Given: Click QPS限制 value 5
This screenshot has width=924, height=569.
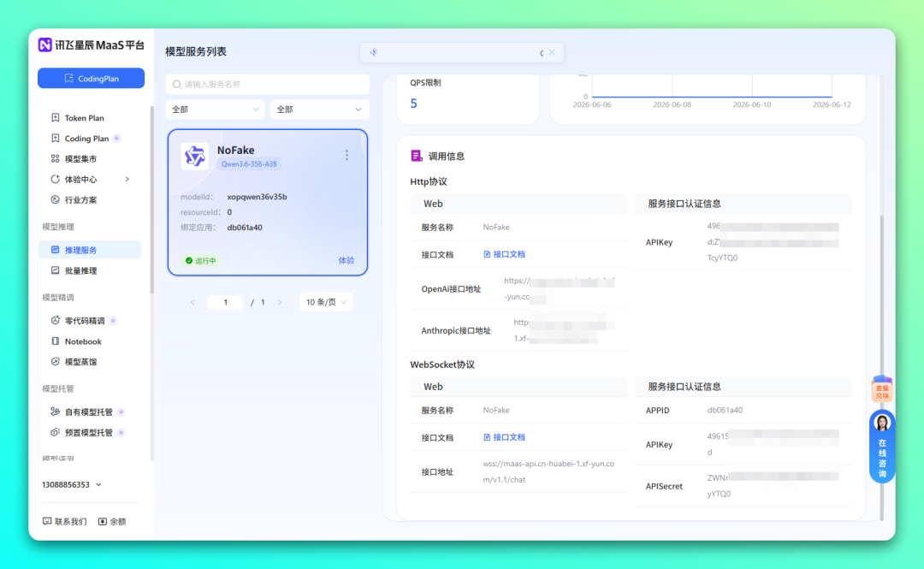Looking at the screenshot, I should (x=414, y=104).
